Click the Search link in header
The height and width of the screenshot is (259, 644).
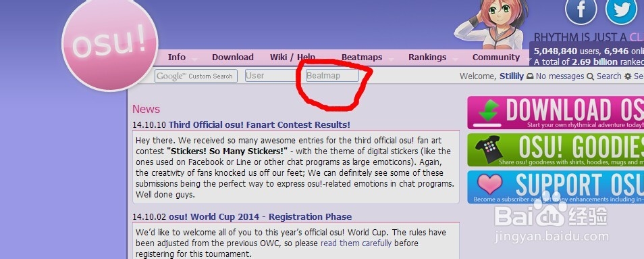click(609, 76)
